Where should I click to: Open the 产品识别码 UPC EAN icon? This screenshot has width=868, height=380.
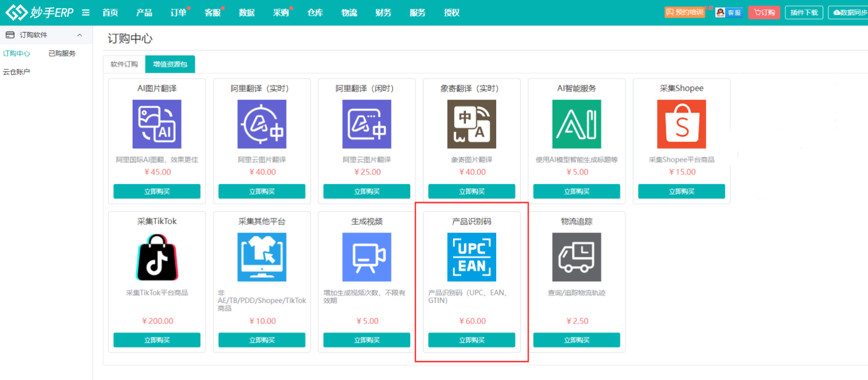[472, 257]
